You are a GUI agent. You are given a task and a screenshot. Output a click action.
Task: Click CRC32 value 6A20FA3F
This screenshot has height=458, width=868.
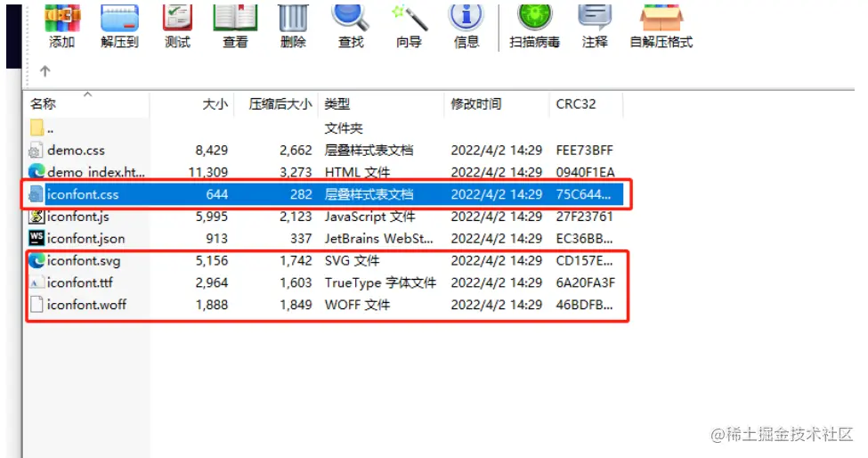click(585, 282)
